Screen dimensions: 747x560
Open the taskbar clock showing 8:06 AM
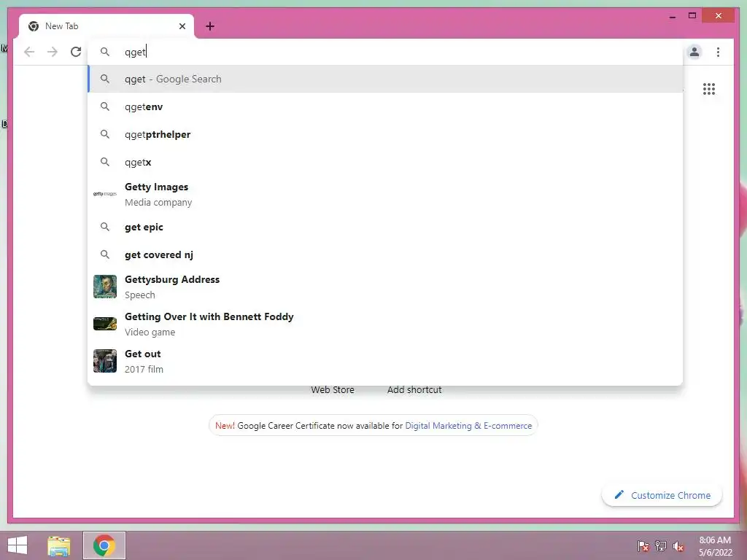[715, 546]
